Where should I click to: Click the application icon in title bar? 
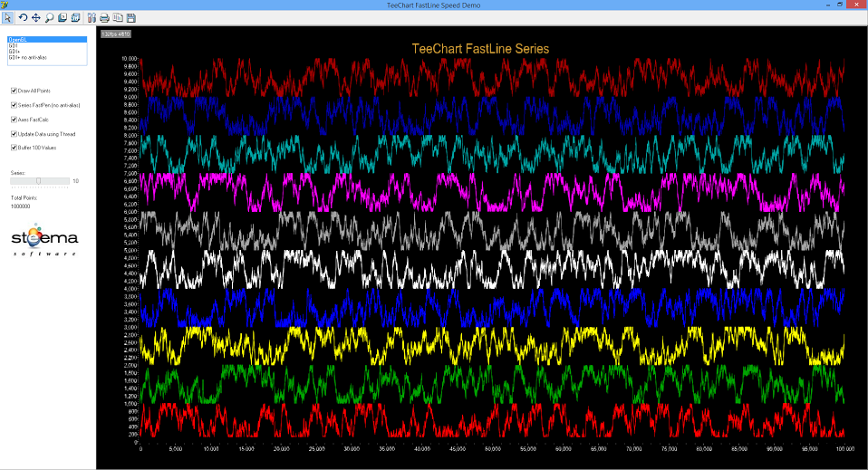(5, 5)
